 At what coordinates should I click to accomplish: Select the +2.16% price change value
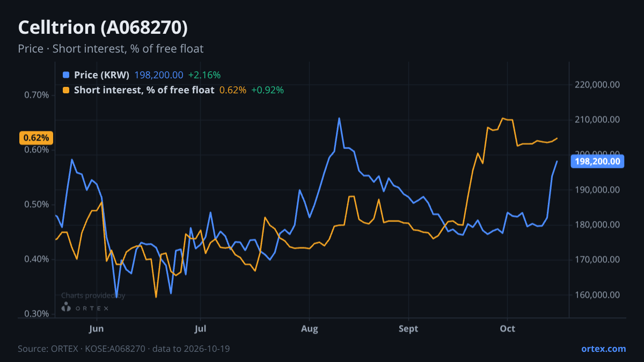(x=204, y=75)
